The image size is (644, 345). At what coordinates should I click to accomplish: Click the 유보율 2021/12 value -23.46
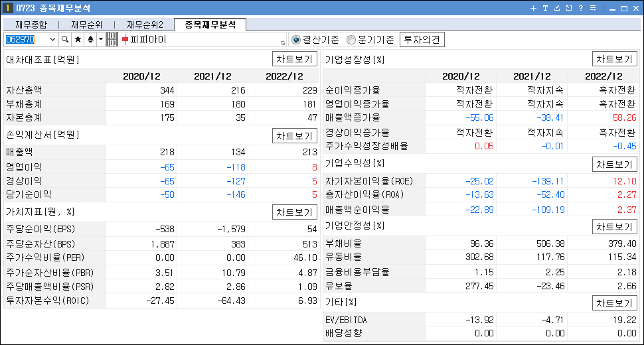click(x=550, y=286)
